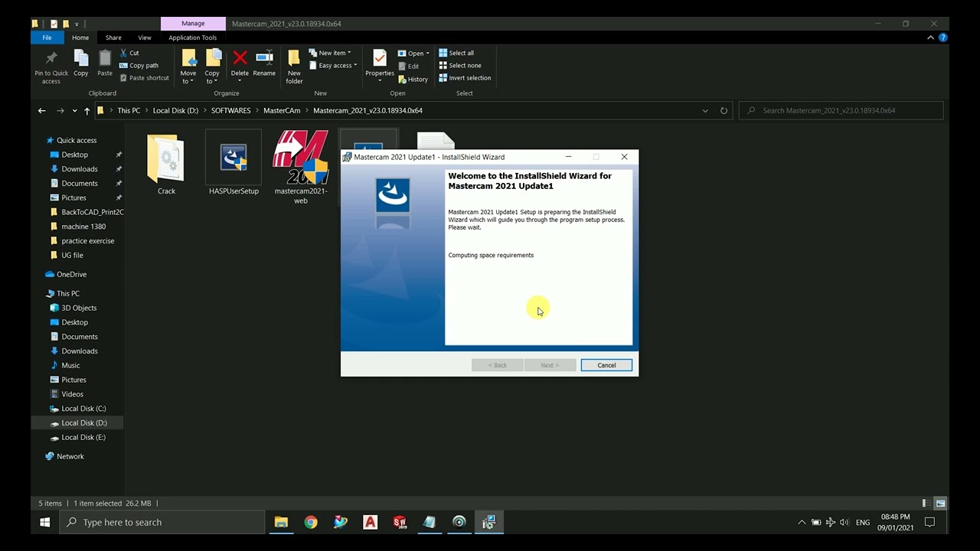This screenshot has width=980, height=551.
Task: Open SolidWorks 2019 from the taskbar
Action: point(400,522)
